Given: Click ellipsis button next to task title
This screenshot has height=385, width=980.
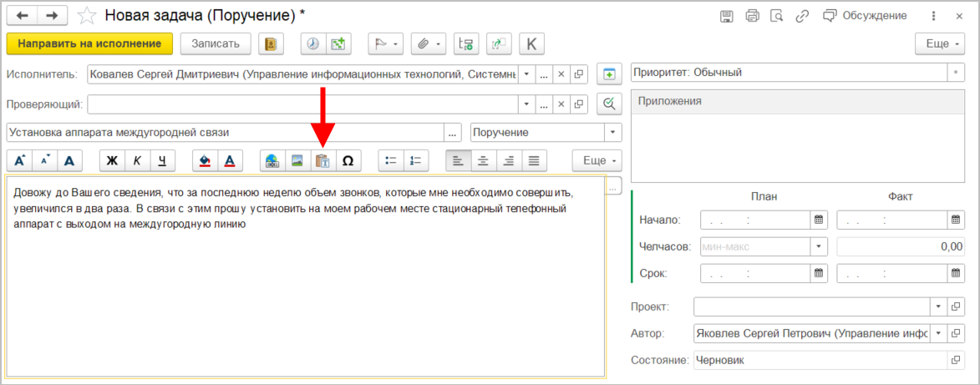Looking at the screenshot, I should (x=453, y=133).
